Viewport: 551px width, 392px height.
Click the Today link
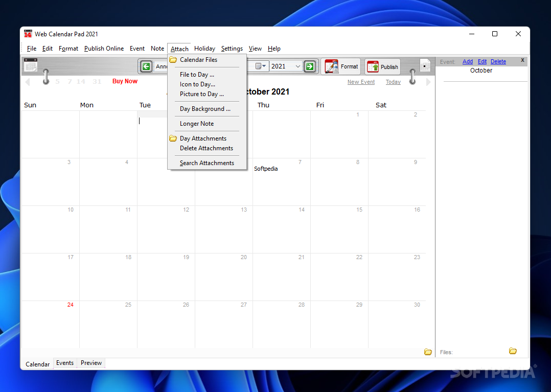click(393, 82)
